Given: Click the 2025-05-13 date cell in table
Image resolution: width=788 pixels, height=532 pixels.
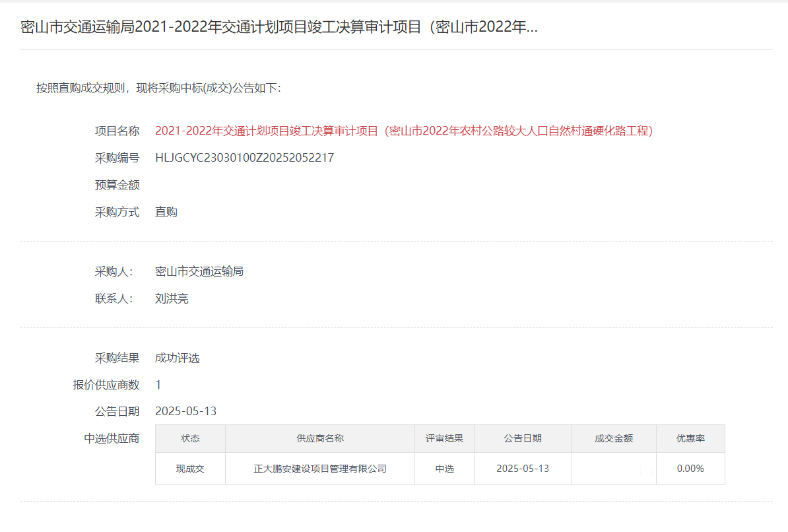Looking at the screenshot, I should [x=523, y=469].
